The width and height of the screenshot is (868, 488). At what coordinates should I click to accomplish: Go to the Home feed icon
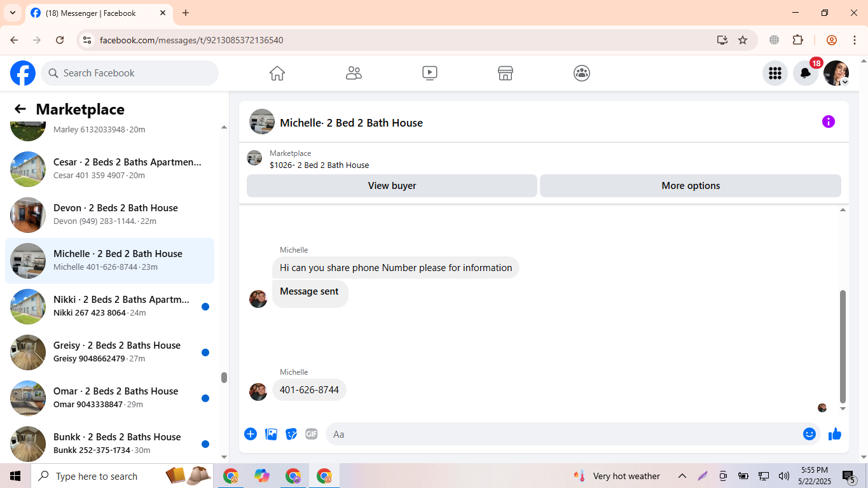(x=277, y=73)
